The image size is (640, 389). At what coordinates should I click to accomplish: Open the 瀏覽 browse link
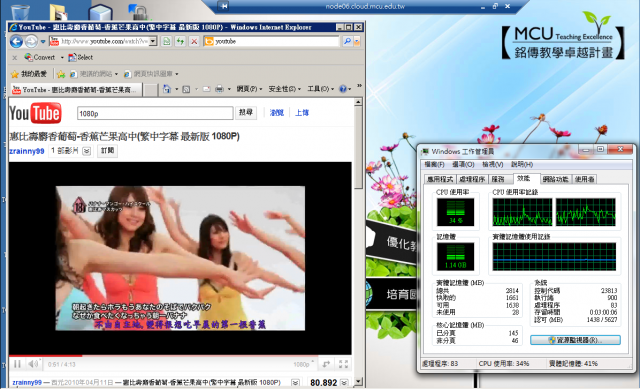point(277,113)
